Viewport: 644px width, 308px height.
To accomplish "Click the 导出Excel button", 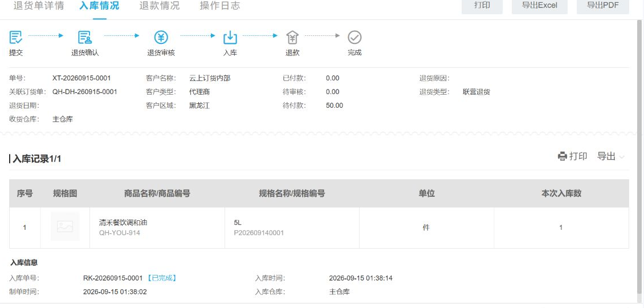I will 540,6.
